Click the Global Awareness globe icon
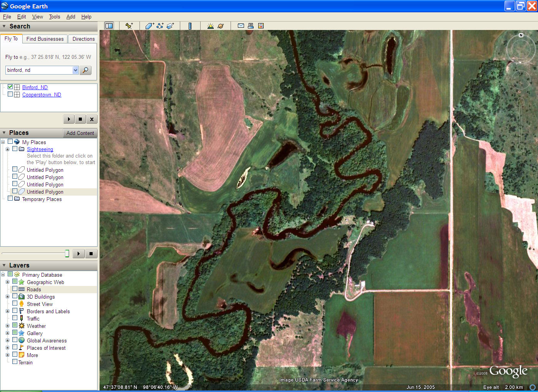The height and width of the screenshot is (392, 538). point(22,340)
